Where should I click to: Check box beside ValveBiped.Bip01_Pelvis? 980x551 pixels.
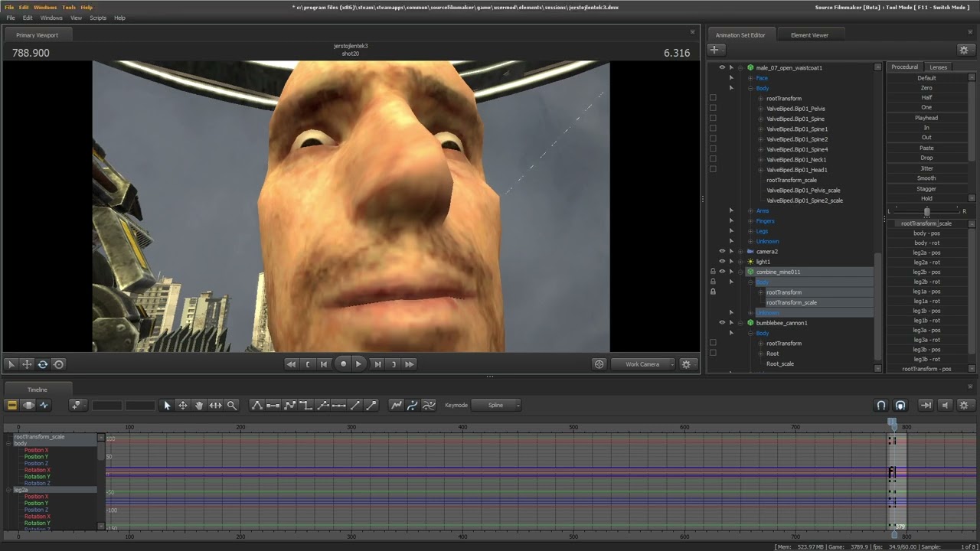point(713,109)
